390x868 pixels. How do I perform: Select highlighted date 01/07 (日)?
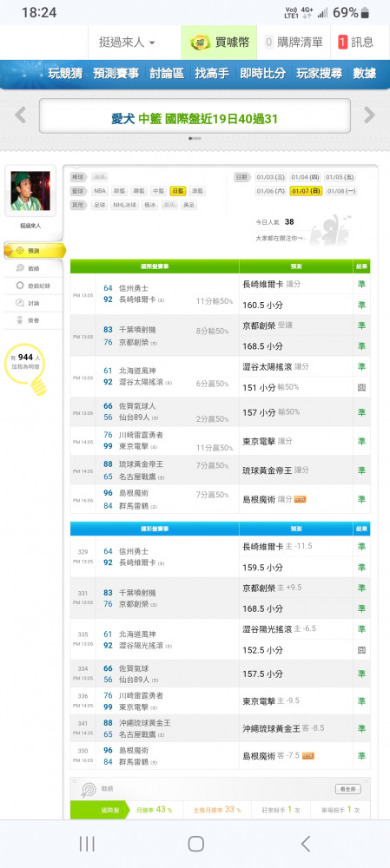pyautogui.click(x=305, y=191)
